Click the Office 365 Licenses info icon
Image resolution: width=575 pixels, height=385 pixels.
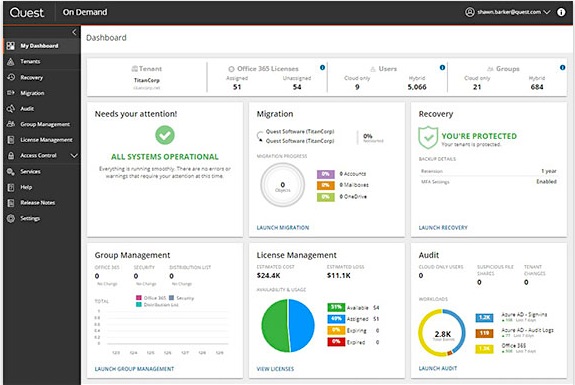coord(322,67)
